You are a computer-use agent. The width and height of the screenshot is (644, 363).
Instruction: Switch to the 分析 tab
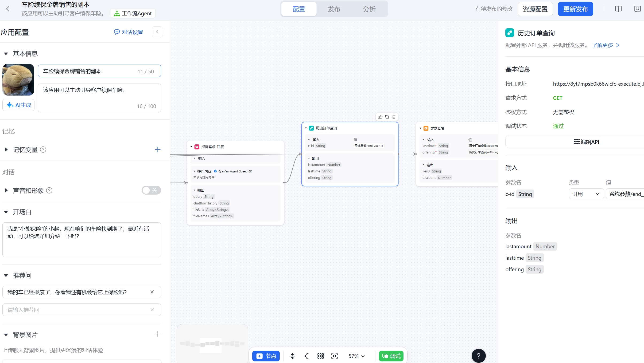point(369,9)
